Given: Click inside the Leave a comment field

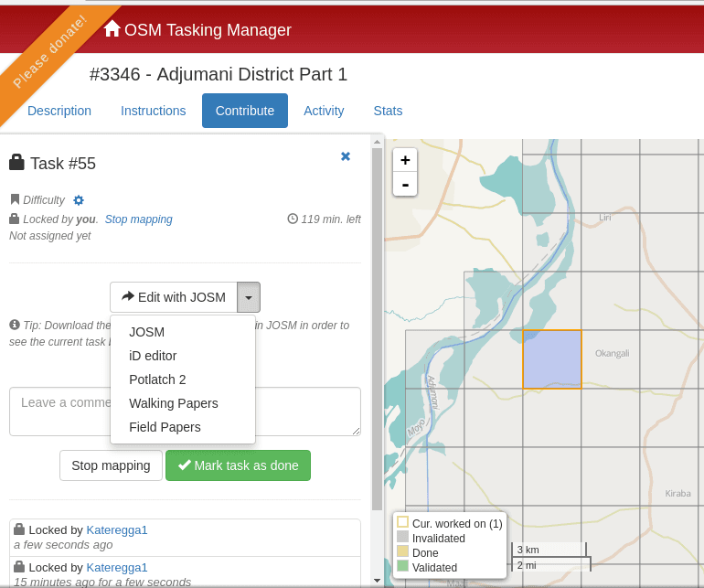Looking at the screenshot, I should 185,412.
